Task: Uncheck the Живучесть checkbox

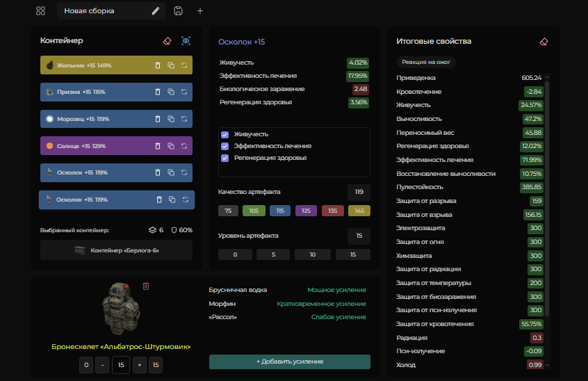Action: (225, 134)
